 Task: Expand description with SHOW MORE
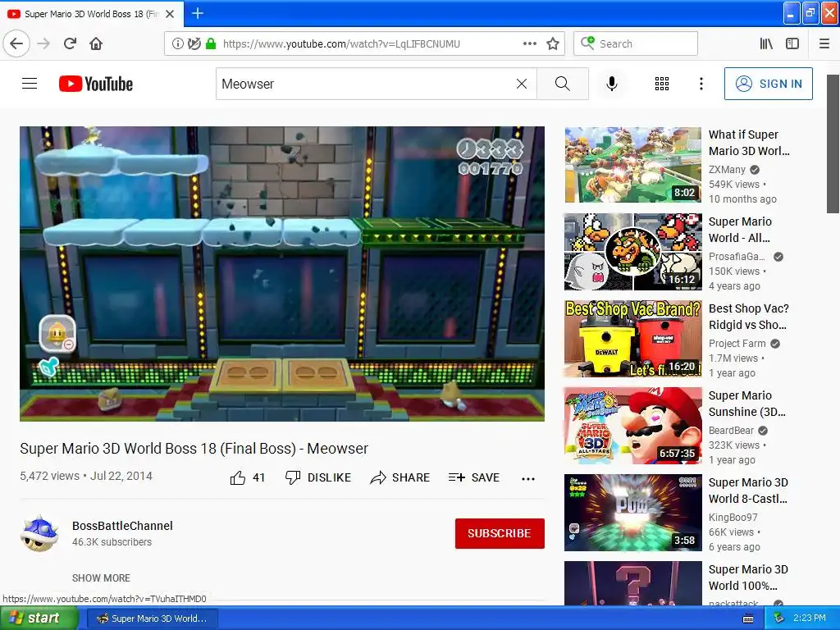[x=101, y=577]
